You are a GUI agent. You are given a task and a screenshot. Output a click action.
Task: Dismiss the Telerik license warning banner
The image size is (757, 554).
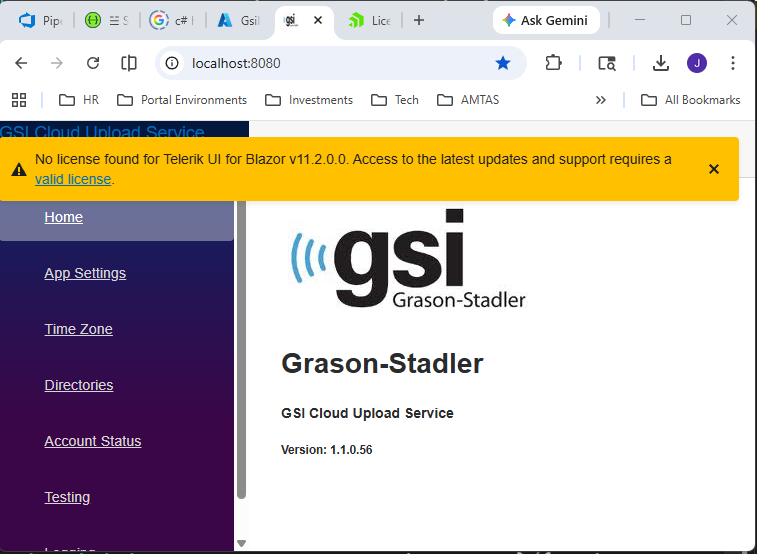click(714, 169)
